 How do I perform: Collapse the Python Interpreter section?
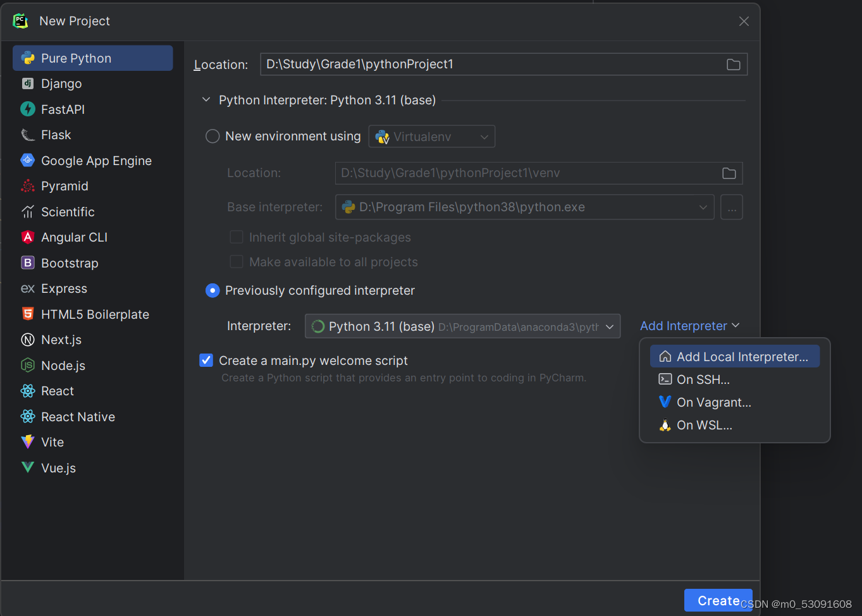206,99
